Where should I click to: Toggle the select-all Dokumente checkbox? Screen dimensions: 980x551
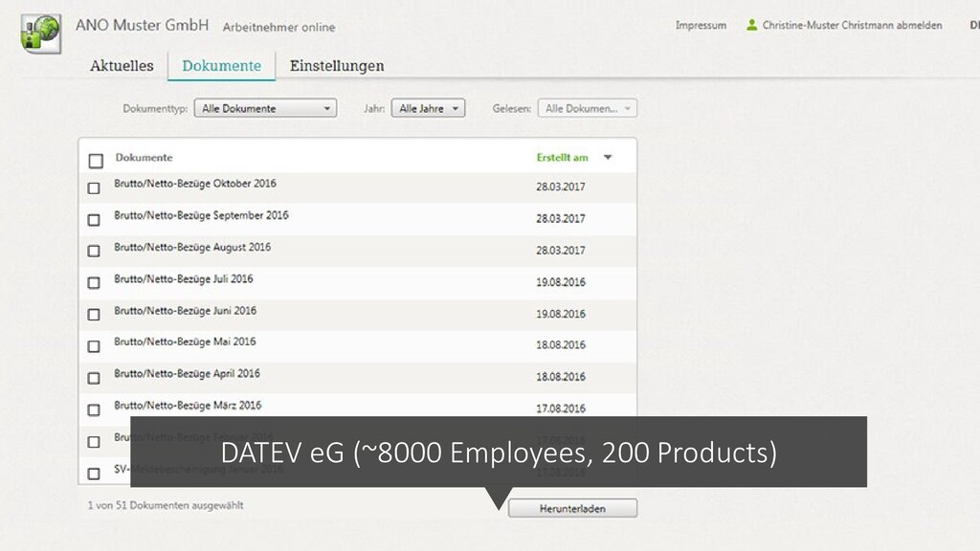click(x=96, y=161)
